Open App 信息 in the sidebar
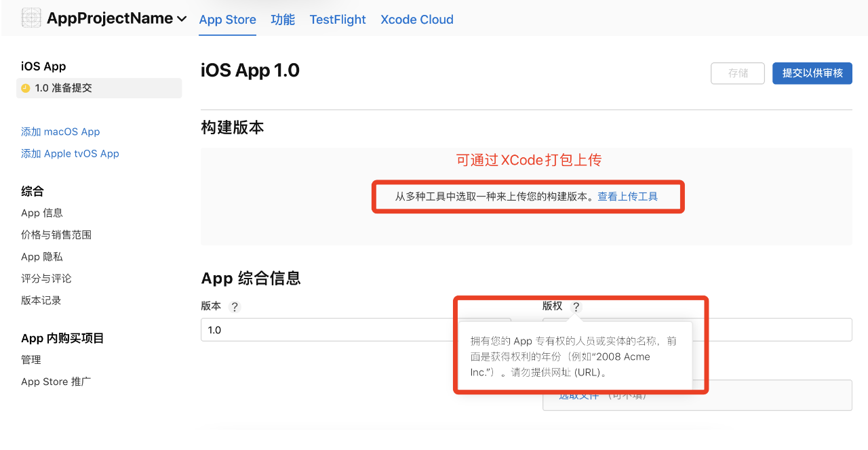The image size is (868, 450). click(x=42, y=213)
